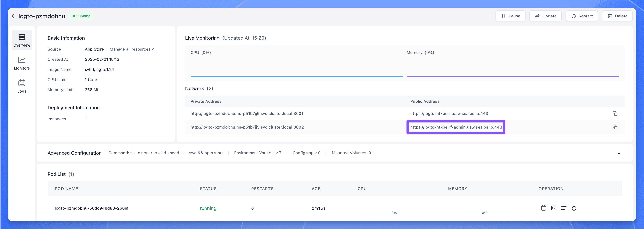Image resolution: width=644 pixels, height=229 pixels.
Task: Pause the logto-pzmdobhu application
Action: point(511,16)
